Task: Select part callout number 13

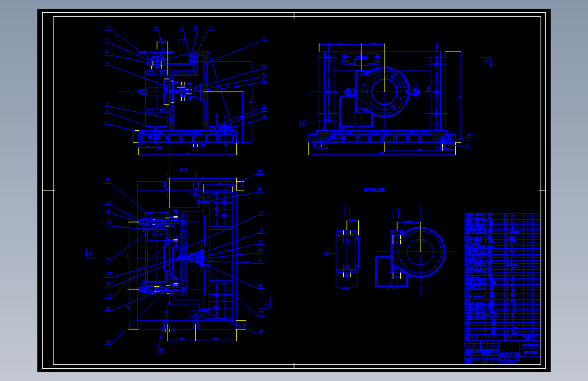Action: click(264, 66)
